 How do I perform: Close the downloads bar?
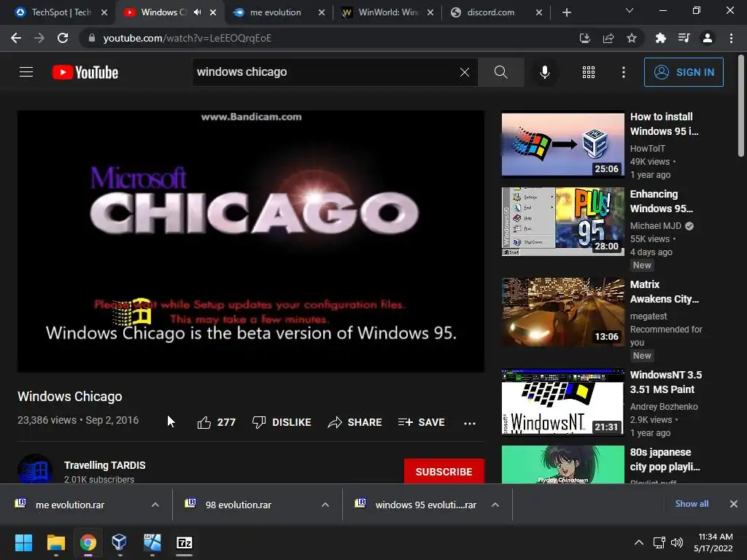coord(734,504)
